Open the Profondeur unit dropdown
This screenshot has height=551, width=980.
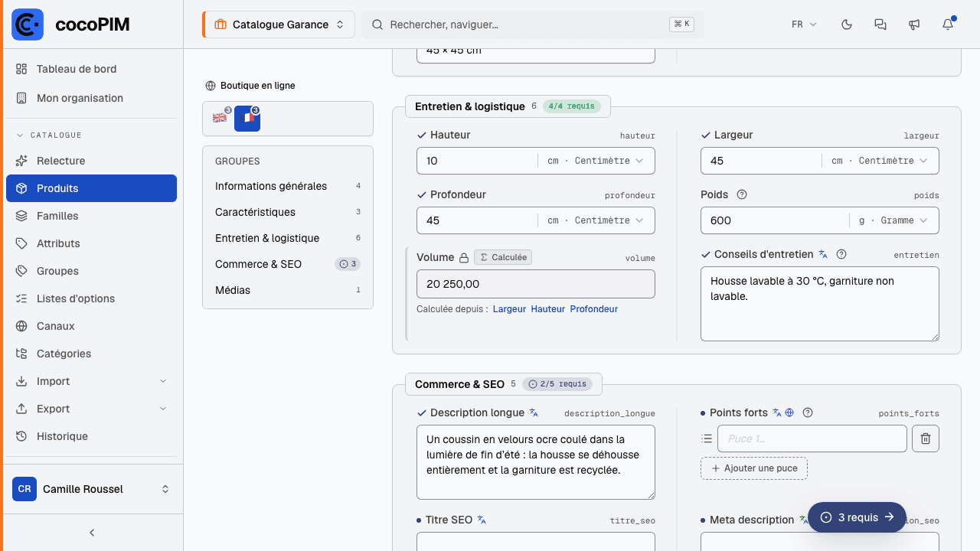[596, 220]
